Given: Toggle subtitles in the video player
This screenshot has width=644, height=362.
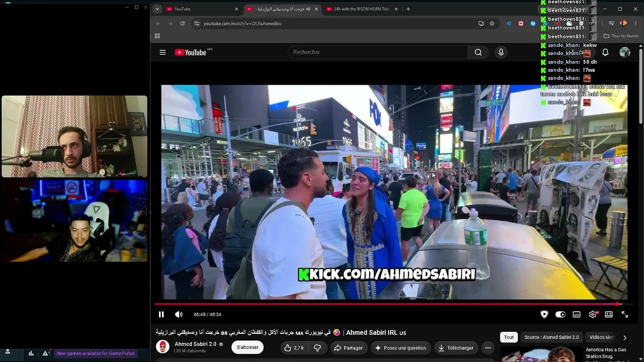Looking at the screenshot, I should (x=577, y=314).
